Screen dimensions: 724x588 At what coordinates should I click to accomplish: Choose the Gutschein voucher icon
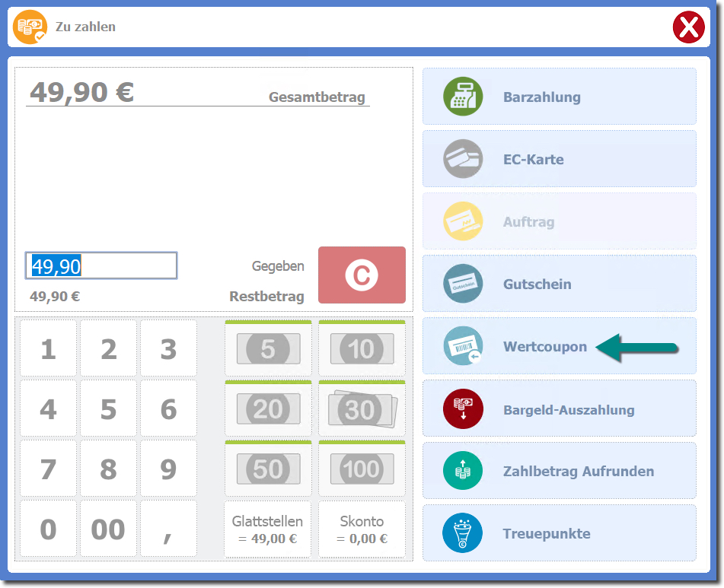[463, 284]
